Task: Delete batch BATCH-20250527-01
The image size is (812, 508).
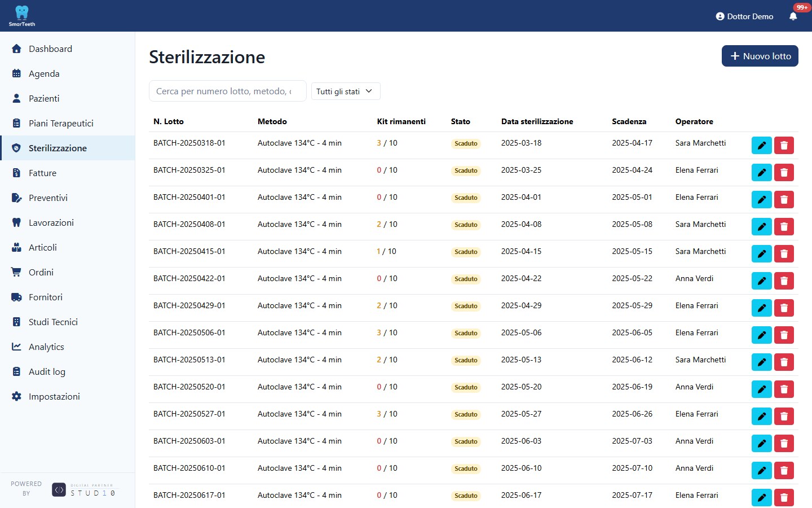Action: point(784,416)
